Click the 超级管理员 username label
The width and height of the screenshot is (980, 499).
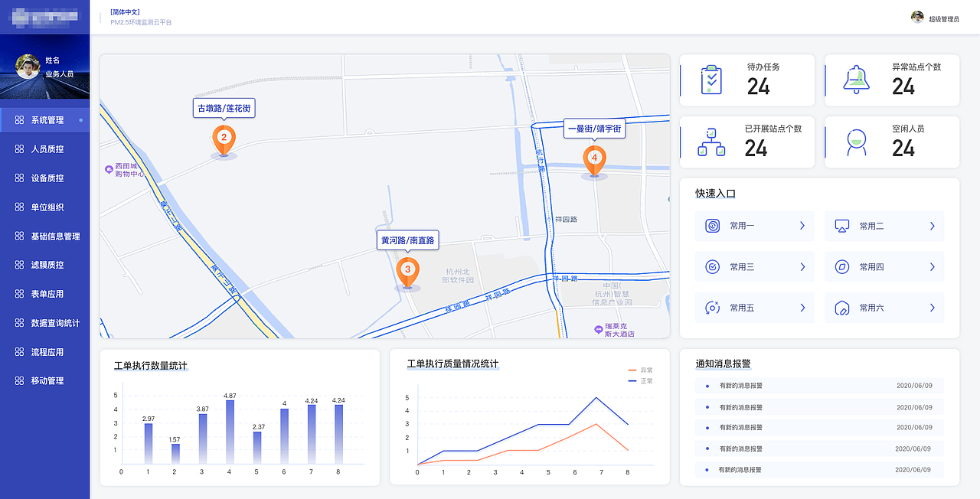click(943, 19)
